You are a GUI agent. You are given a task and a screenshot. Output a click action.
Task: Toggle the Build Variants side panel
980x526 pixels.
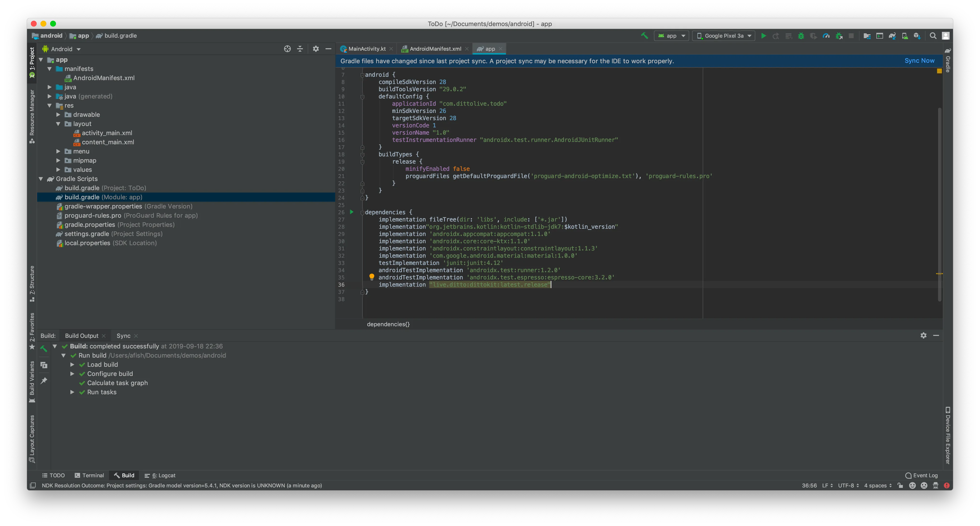[x=32, y=382]
